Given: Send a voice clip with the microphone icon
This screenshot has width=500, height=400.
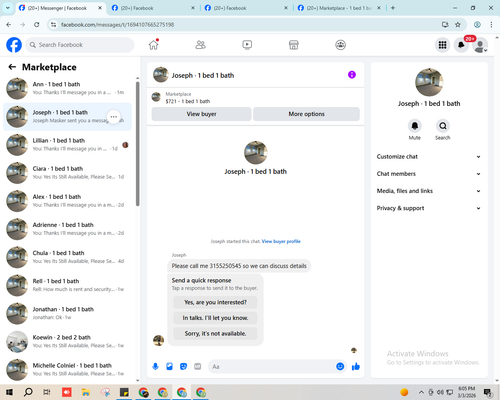Looking at the screenshot, I should coord(155,367).
